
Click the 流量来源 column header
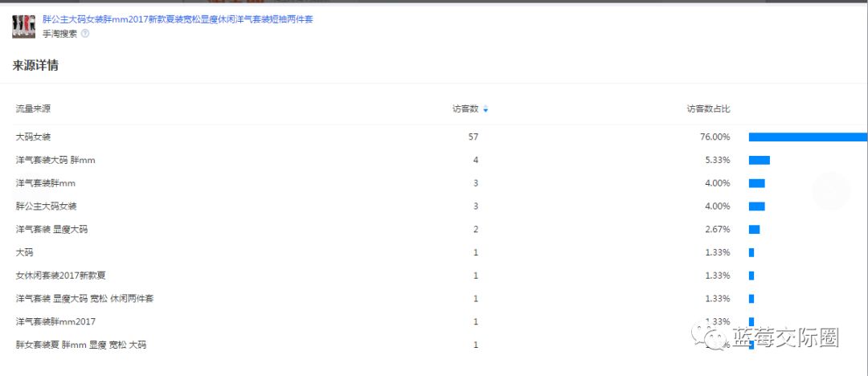[x=33, y=109]
